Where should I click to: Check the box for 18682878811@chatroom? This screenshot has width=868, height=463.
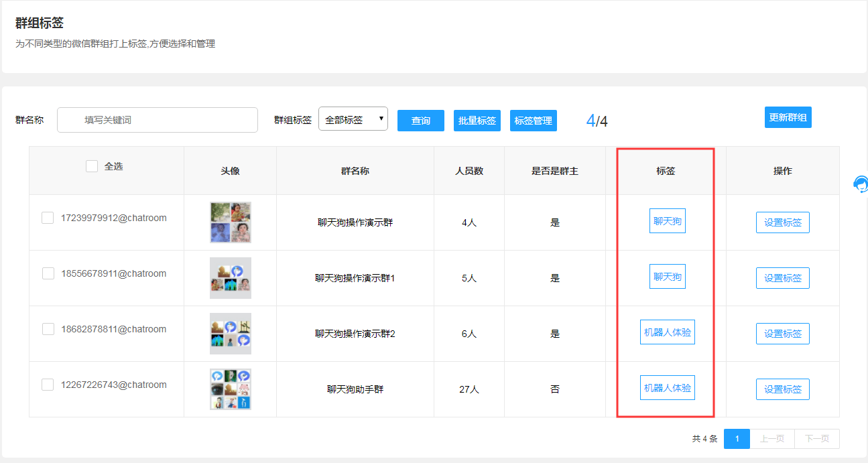[48, 329]
